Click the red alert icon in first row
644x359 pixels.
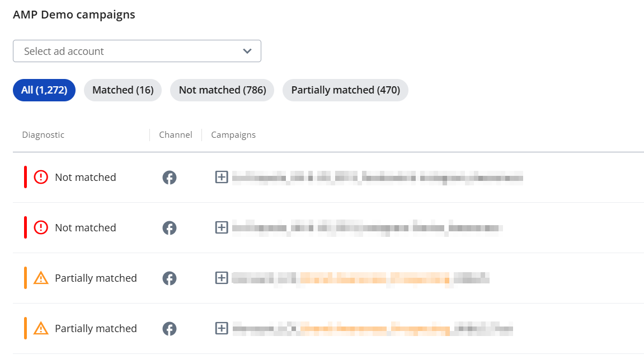[x=41, y=177]
